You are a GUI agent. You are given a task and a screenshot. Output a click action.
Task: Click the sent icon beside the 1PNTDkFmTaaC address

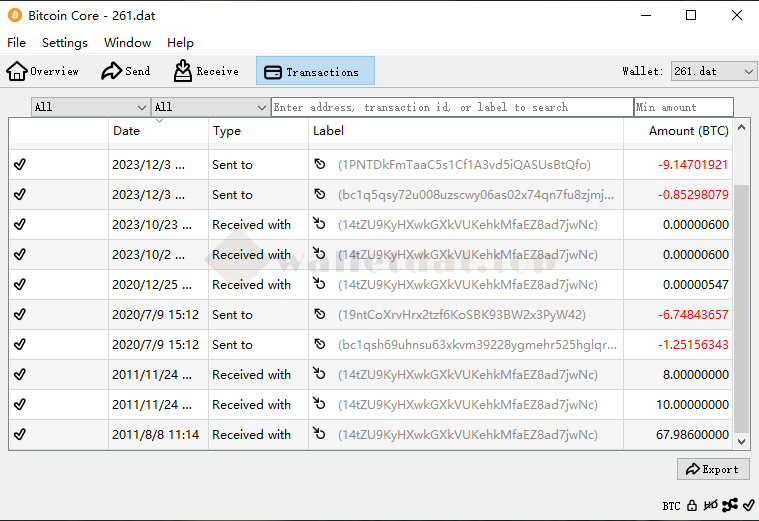tap(320, 165)
